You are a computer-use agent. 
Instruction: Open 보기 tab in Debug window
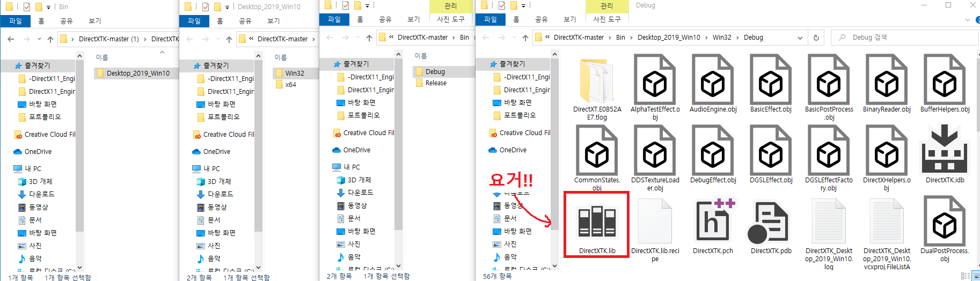[x=570, y=19]
